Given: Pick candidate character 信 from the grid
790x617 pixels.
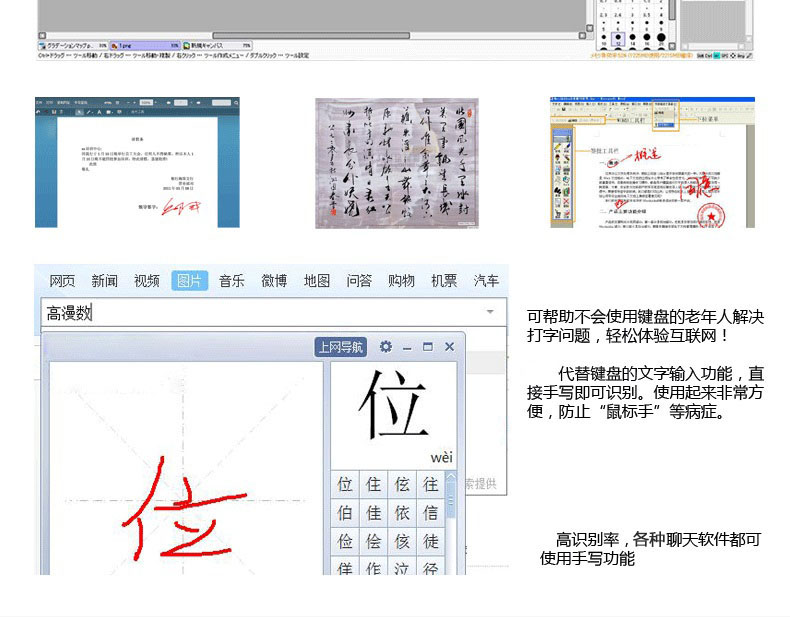Looking at the screenshot, I should (x=430, y=513).
